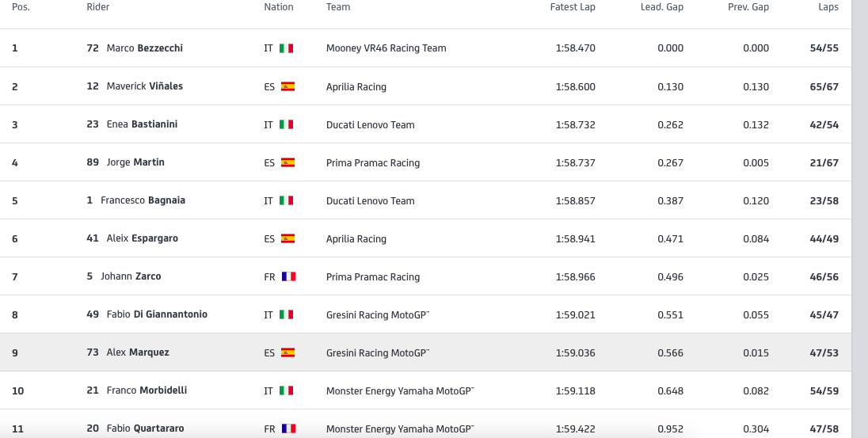Image resolution: width=868 pixels, height=438 pixels.
Task: Sort by the Lead. Gap column header
Action: click(x=661, y=7)
